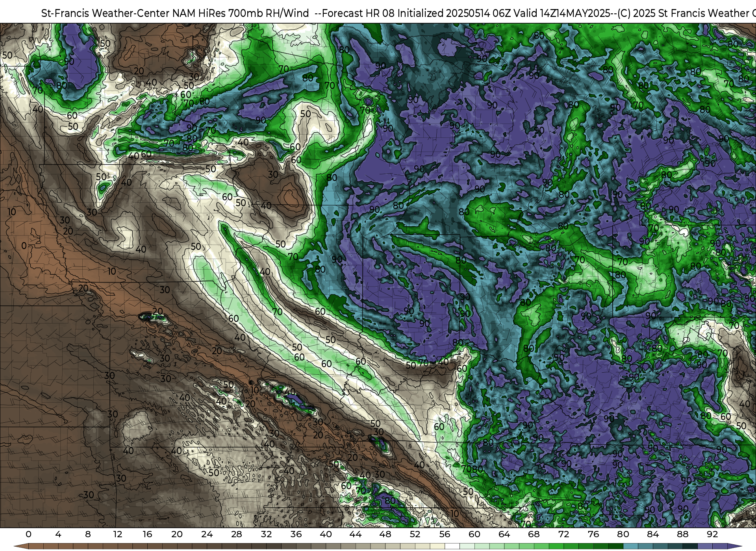This screenshot has width=756, height=551.
Task: Click colorbar tick label "88"
Action: [682, 534]
